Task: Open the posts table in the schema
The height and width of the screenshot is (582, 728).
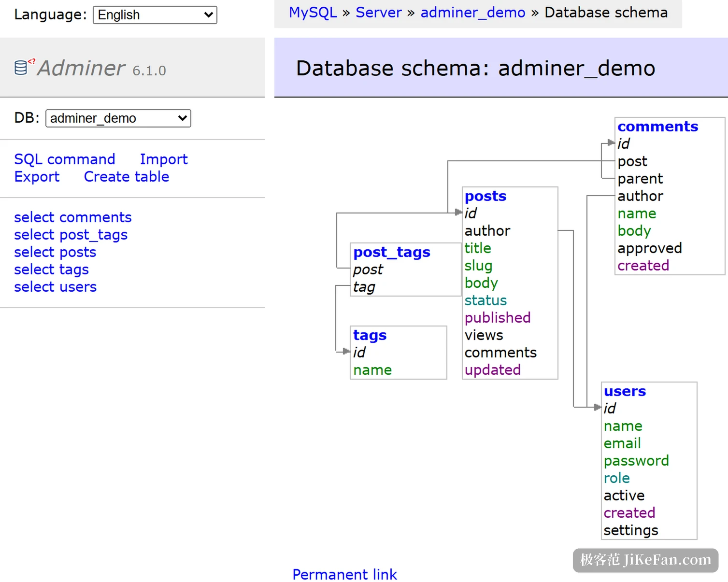Action: pyautogui.click(x=485, y=196)
